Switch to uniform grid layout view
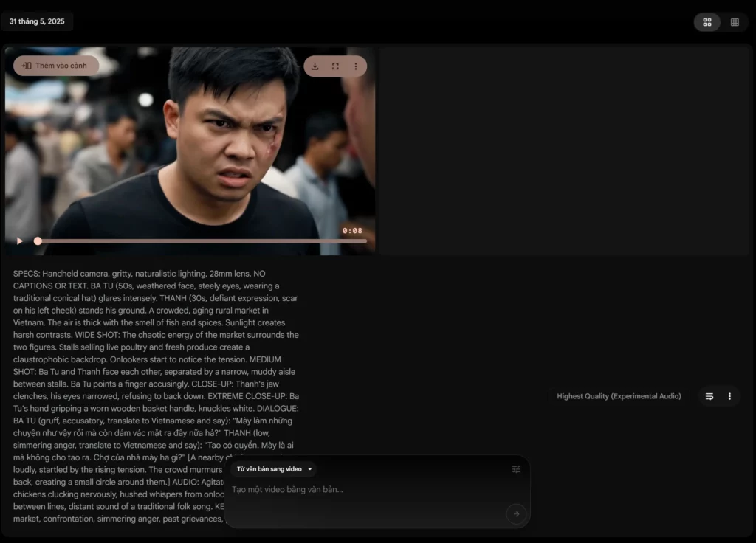The width and height of the screenshot is (756, 543). [735, 21]
